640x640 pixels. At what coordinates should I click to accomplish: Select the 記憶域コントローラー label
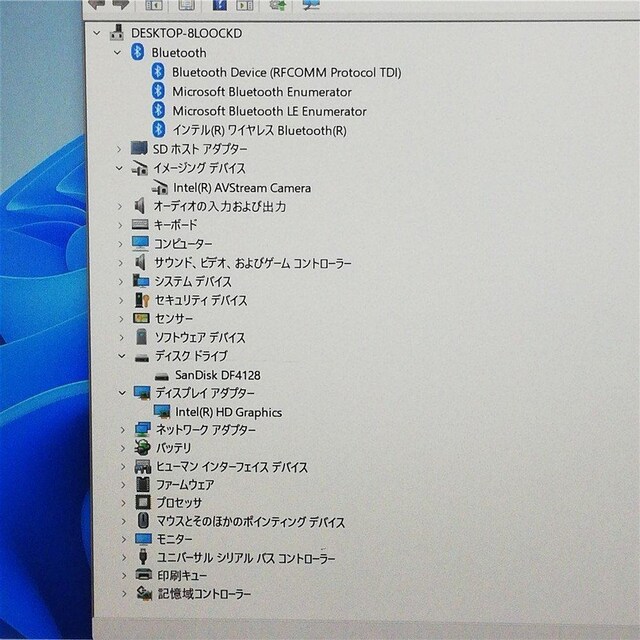[204, 593]
